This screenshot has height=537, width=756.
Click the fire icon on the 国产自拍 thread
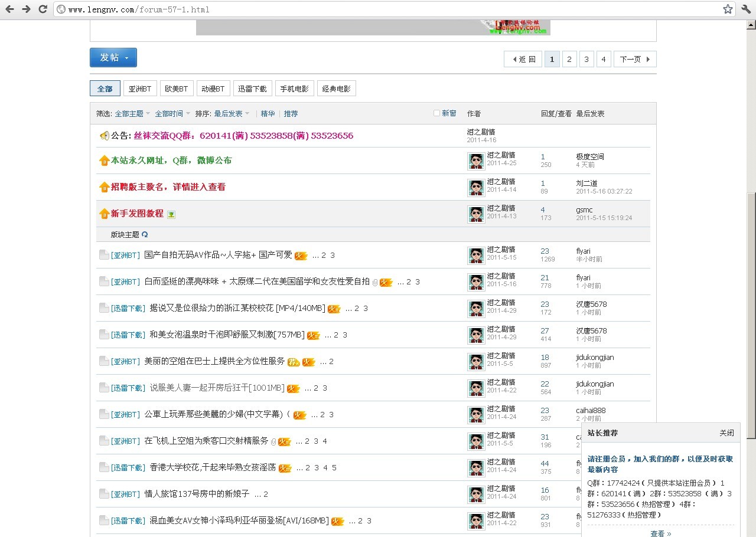(x=301, y=256)
